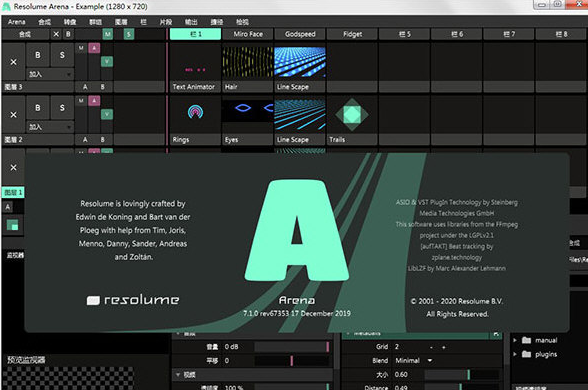Select the Miro Face column
The height and width of the screenshot is (390, 588).
[248, 34]
